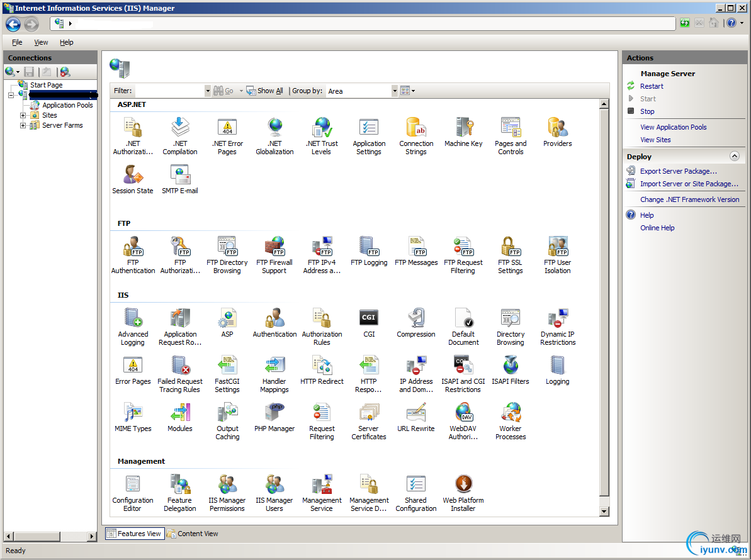751x560 pixels.
Task: Open the View menu
Action: pos(41,42)
